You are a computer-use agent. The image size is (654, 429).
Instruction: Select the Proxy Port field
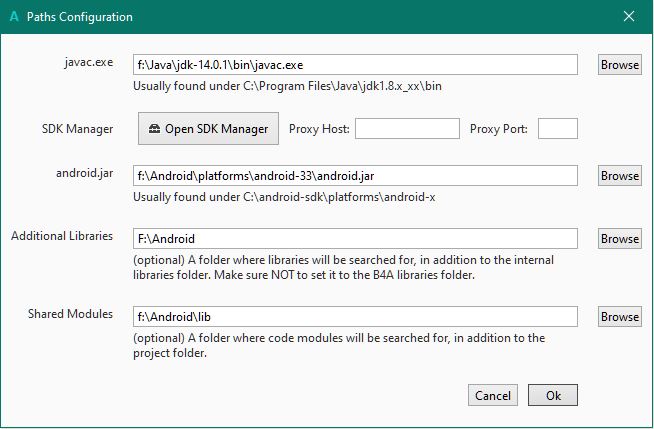[558, 128]
